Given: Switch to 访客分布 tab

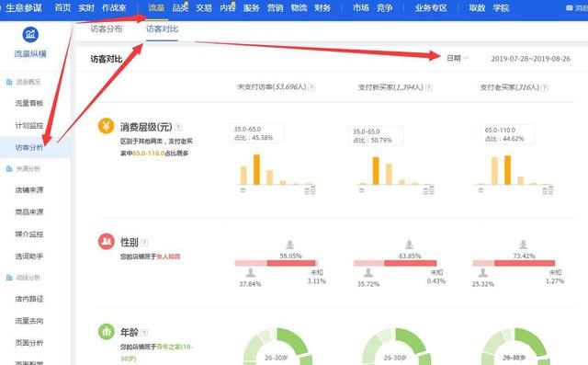Looking at the screenshot, I should pyautogui.click(x=107, y=29).
